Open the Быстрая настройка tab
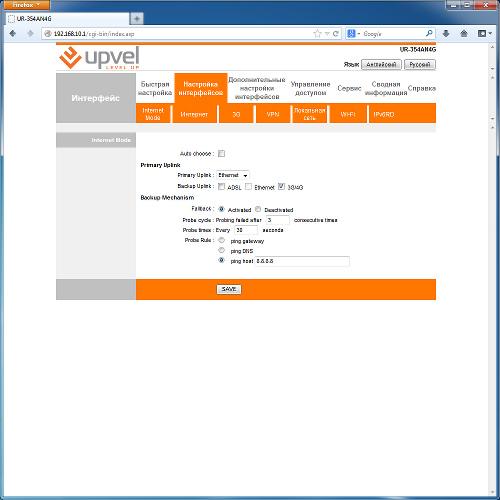This screenshot has height=500, width=500. (x=155, y=88)
